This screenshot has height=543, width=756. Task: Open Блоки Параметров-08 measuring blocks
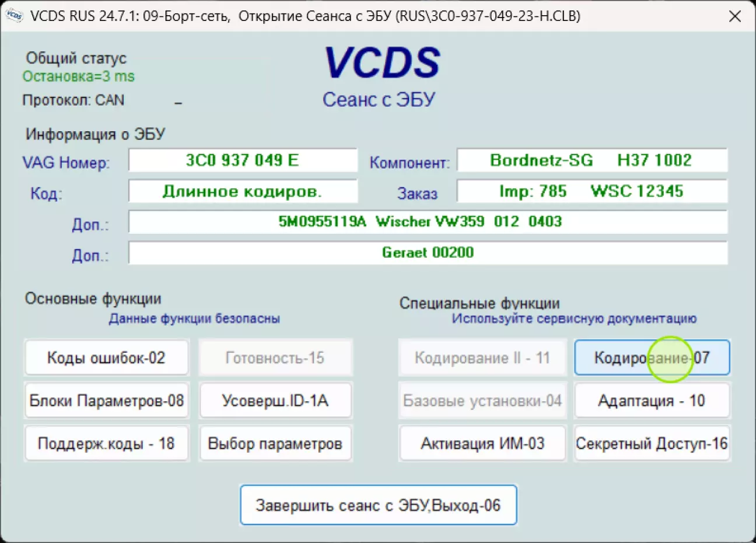(107, 401)
